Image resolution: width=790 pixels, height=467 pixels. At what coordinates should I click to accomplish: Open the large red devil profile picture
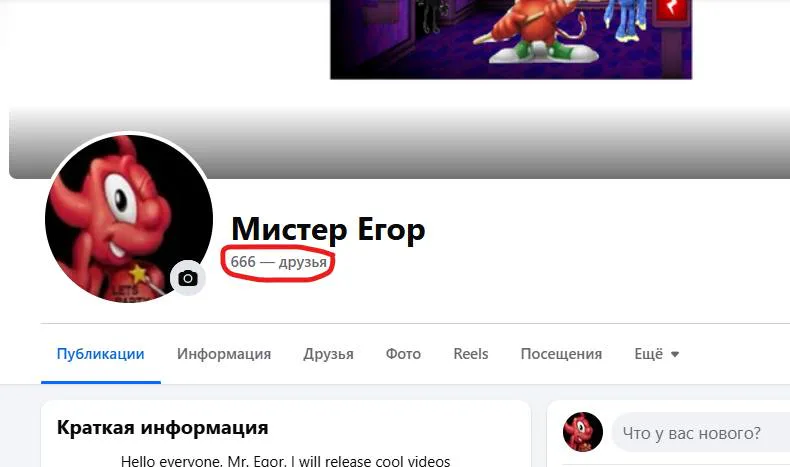click(x=129, y=219)
